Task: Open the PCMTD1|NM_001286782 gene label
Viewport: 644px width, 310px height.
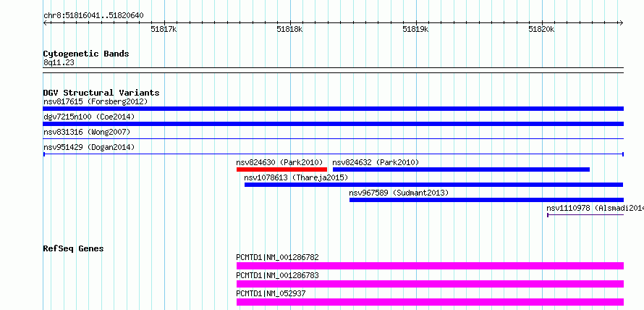Action: (277, 258)
